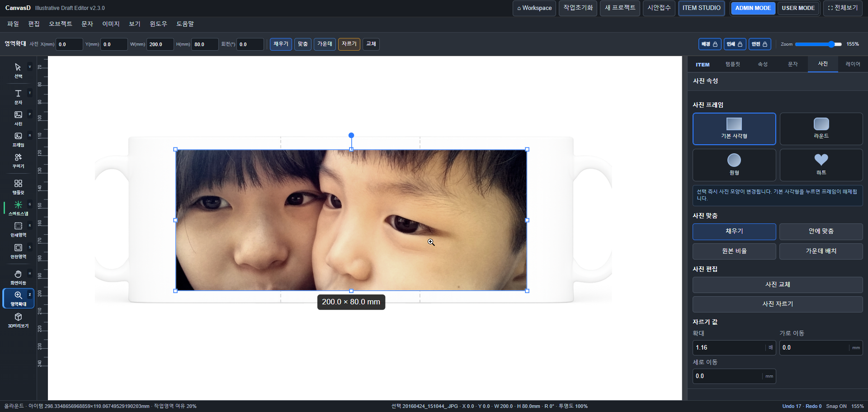The height and width of the screenshot is (412, 868).
Task: Open the 파일 menu
Action: tap(13, 24)
